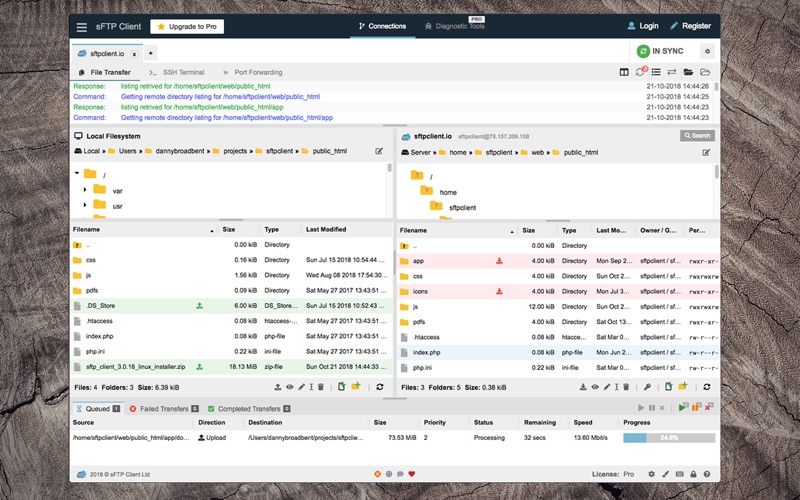Click the remote panel download toolbar icon

583,387
